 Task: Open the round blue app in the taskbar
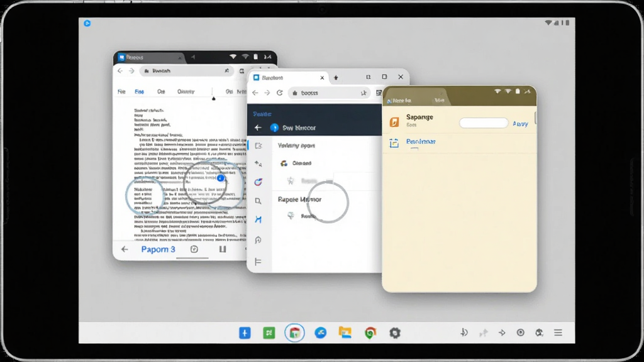tap(320, 333)
